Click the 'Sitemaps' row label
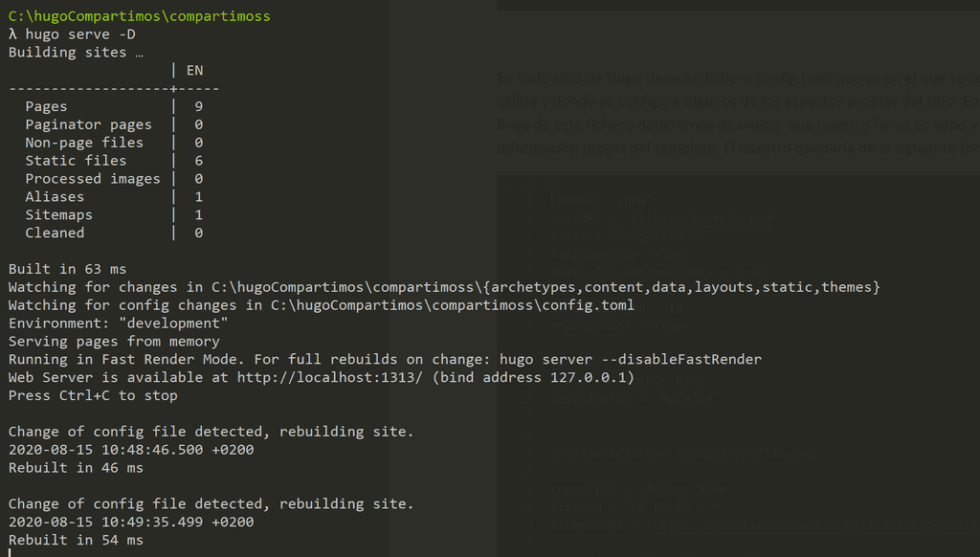Screen dimensions: 980x557 [x=58, y=215]
